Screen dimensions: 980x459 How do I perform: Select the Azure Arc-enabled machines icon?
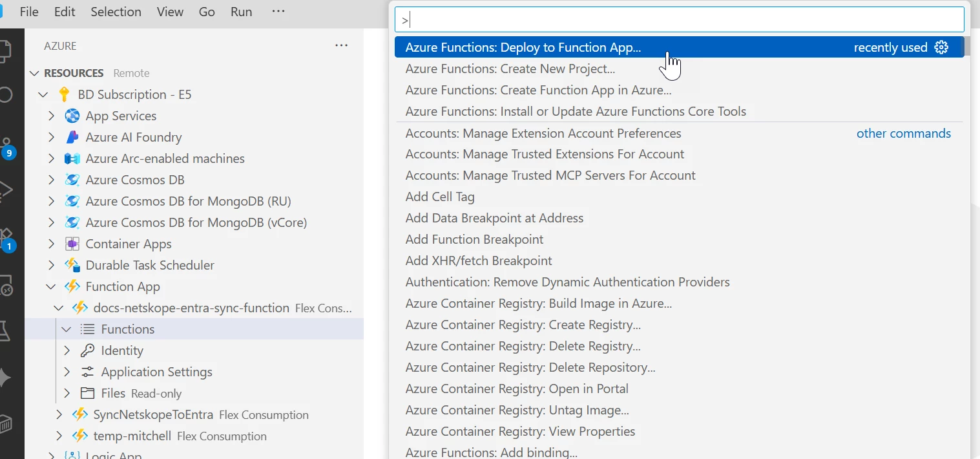(72, 158)
